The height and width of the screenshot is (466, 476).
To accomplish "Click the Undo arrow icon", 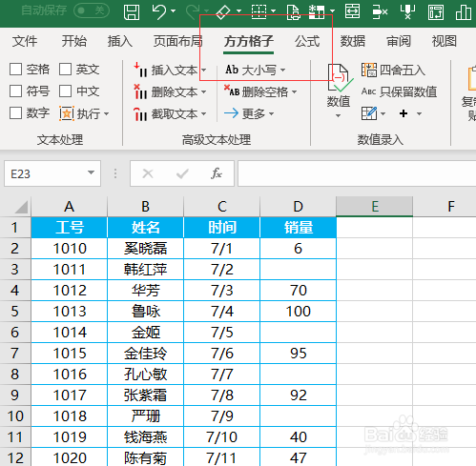I will click(x=159, y=12).
